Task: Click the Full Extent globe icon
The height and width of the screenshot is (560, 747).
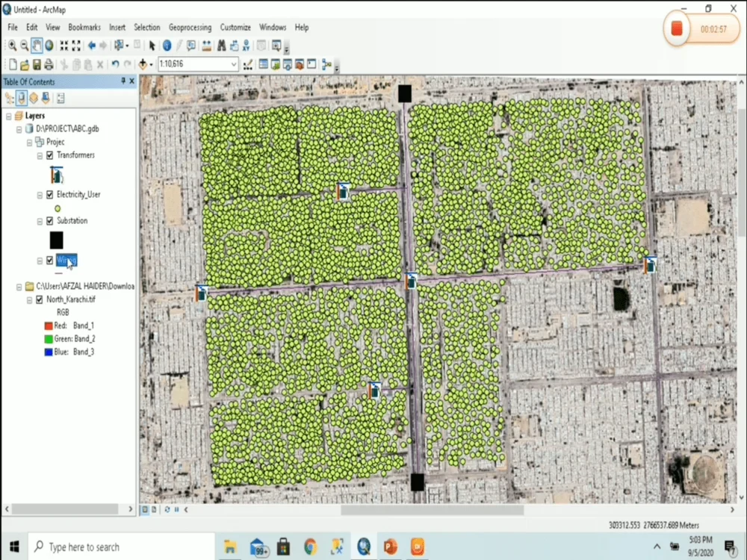Action: pos(49,46)
